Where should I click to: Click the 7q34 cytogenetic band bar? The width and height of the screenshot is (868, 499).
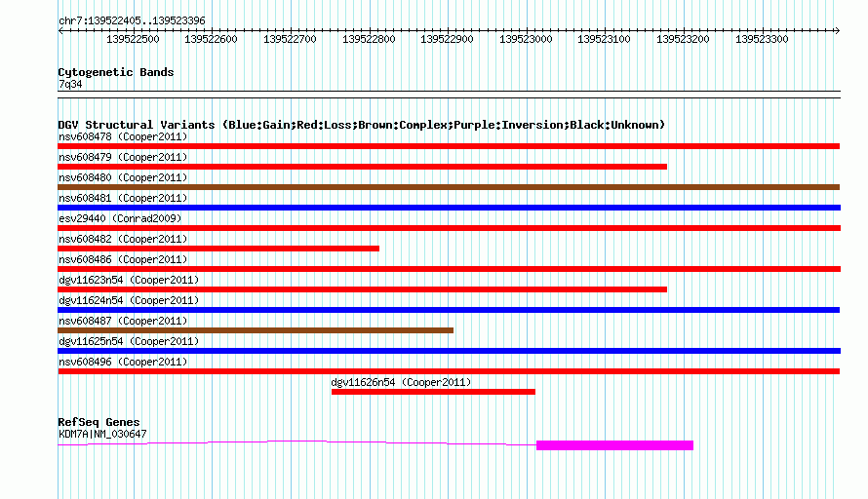449,95
